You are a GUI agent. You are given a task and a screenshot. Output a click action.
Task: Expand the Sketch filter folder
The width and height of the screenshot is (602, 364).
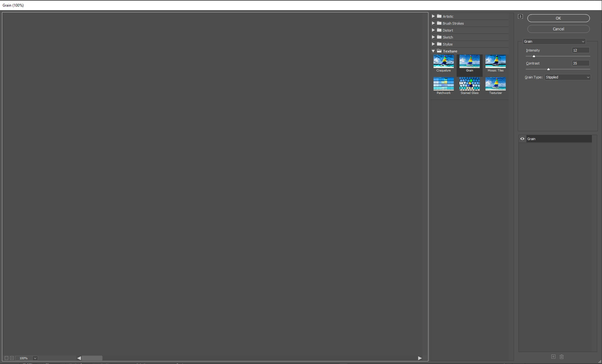pos(433,37)
